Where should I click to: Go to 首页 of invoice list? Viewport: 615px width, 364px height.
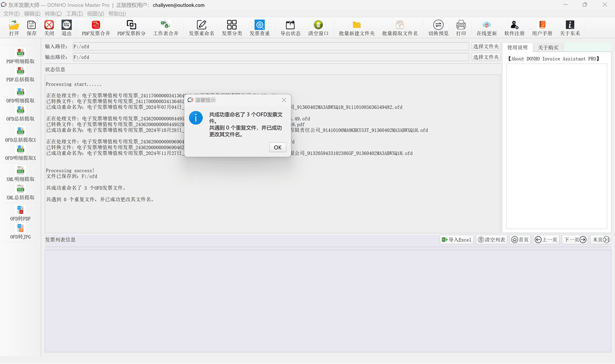520,240
